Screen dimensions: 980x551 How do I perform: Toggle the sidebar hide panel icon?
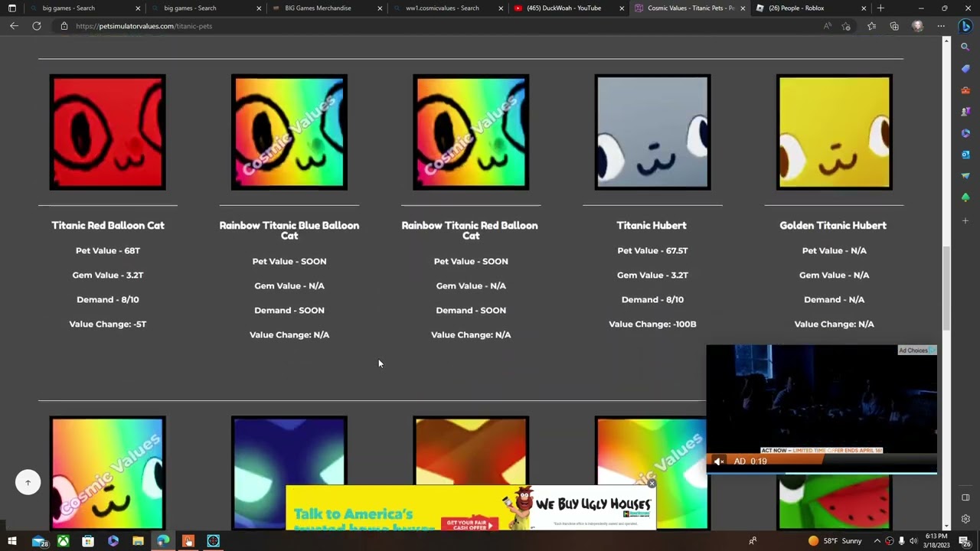[965, 497]
